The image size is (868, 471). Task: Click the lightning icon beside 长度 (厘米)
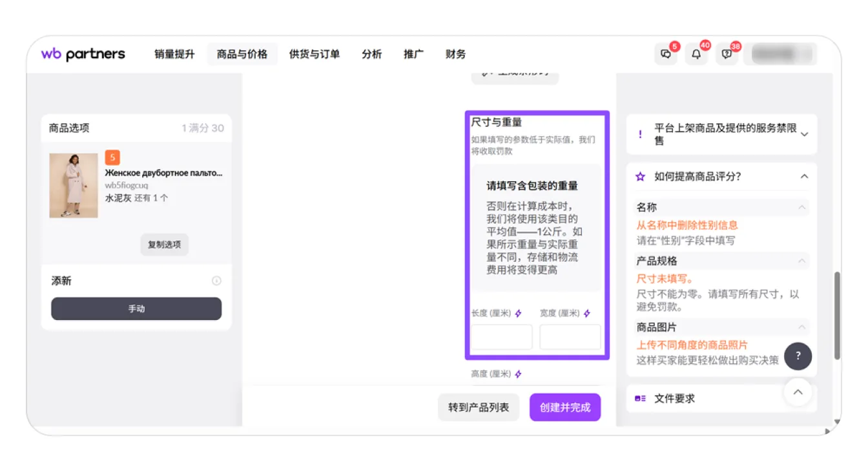518,314
